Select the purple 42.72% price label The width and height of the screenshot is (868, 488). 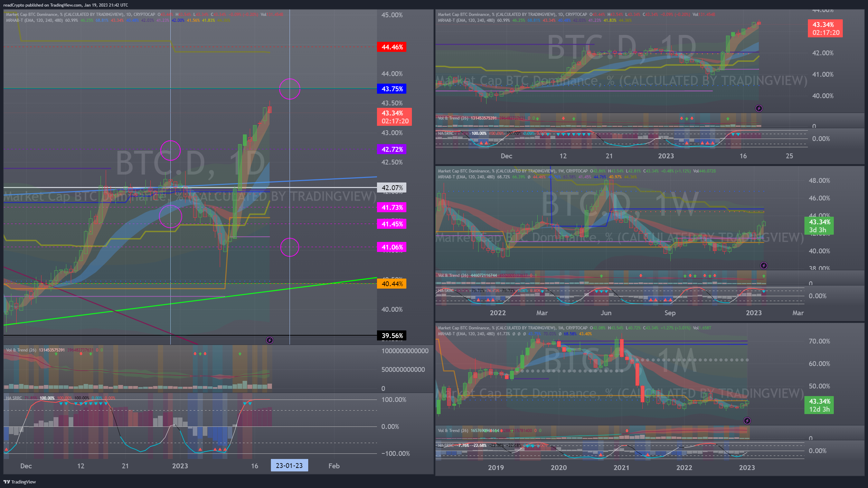[x=392, y=149]
